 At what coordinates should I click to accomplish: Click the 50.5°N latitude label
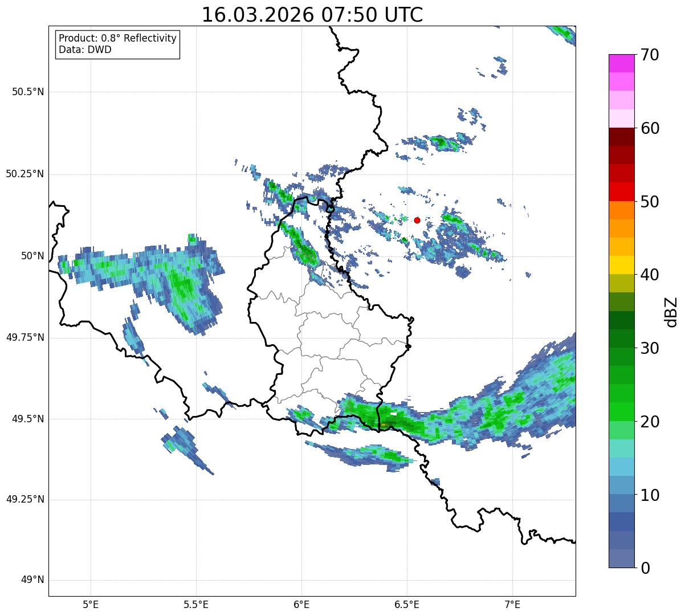tap(28, 92)
